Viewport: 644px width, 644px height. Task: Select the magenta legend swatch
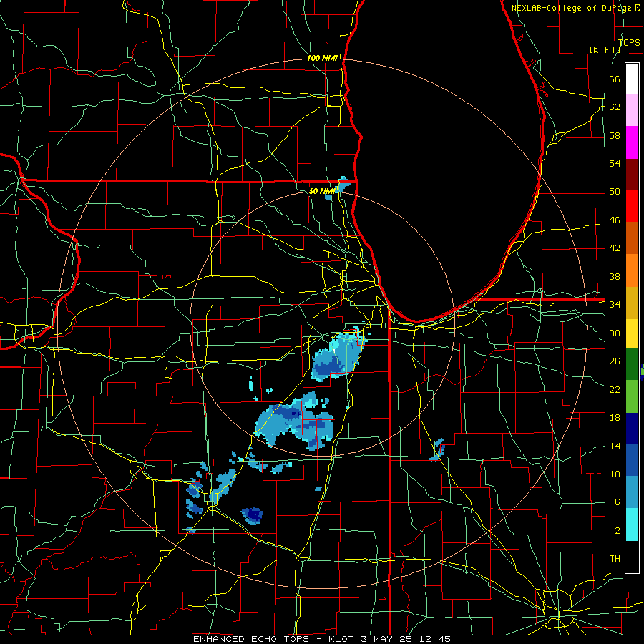[632, 142]
